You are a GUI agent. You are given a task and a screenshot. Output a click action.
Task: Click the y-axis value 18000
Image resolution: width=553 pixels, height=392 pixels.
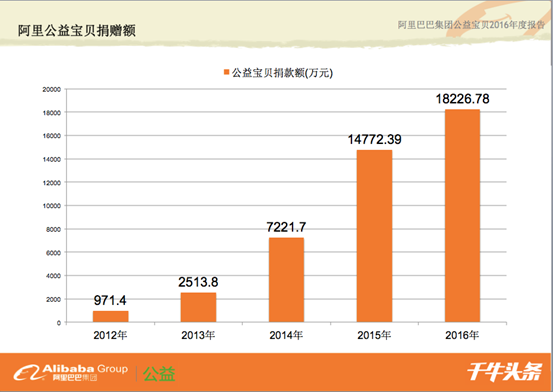52,113
